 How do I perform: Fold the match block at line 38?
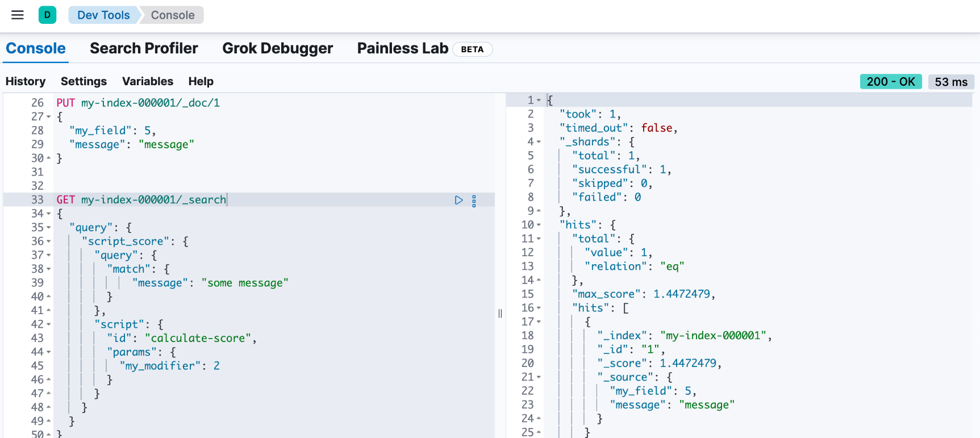click(x=49, y=269)
